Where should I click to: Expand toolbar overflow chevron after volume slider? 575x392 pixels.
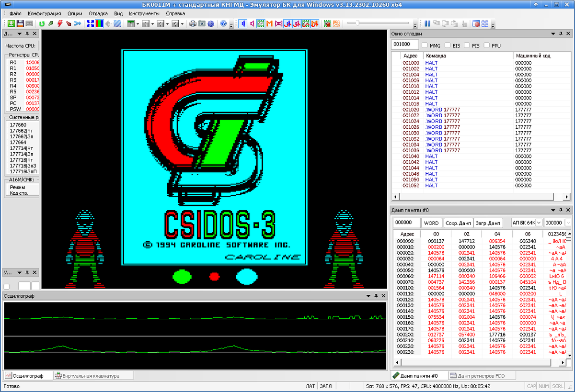[415, 25]
